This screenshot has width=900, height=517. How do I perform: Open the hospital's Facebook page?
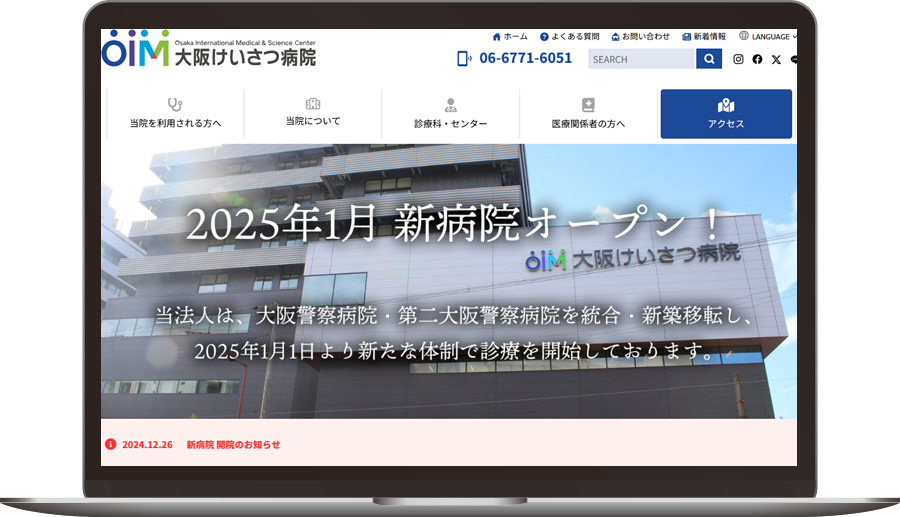point(757,60)
